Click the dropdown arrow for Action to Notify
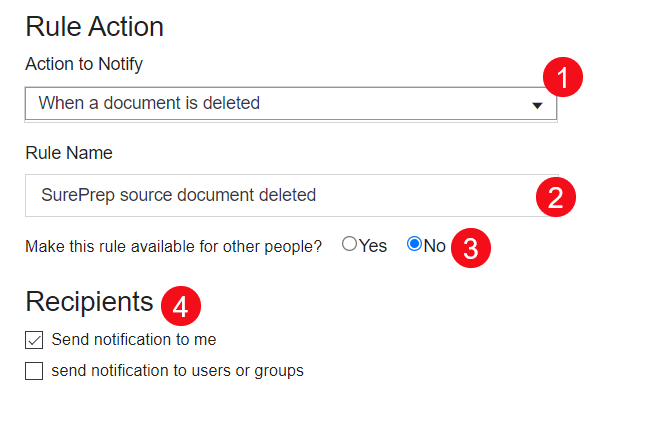Image resolution: width=655 pixels, height=436 pixels. tap(537, 105)
